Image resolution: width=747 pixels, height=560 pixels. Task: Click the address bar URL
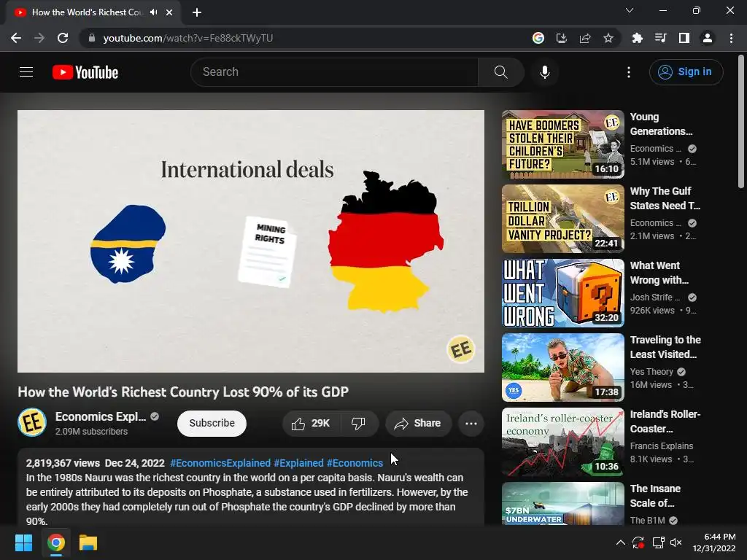tap(187, 38)
